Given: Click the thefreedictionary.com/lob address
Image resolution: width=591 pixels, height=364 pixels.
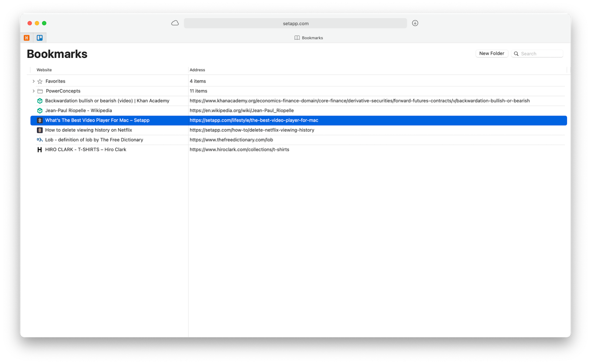Looking at the screenshot, I should pyautogui.click(x=231, y=140).
